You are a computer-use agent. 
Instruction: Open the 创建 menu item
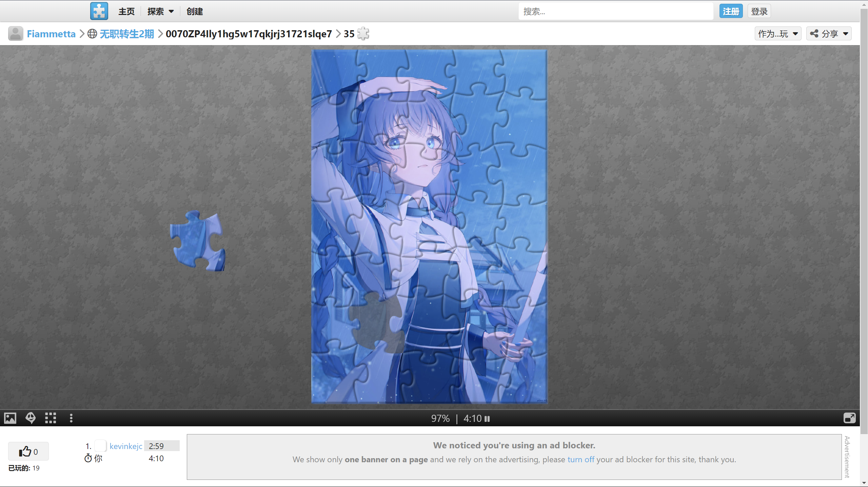coord(195,12)
